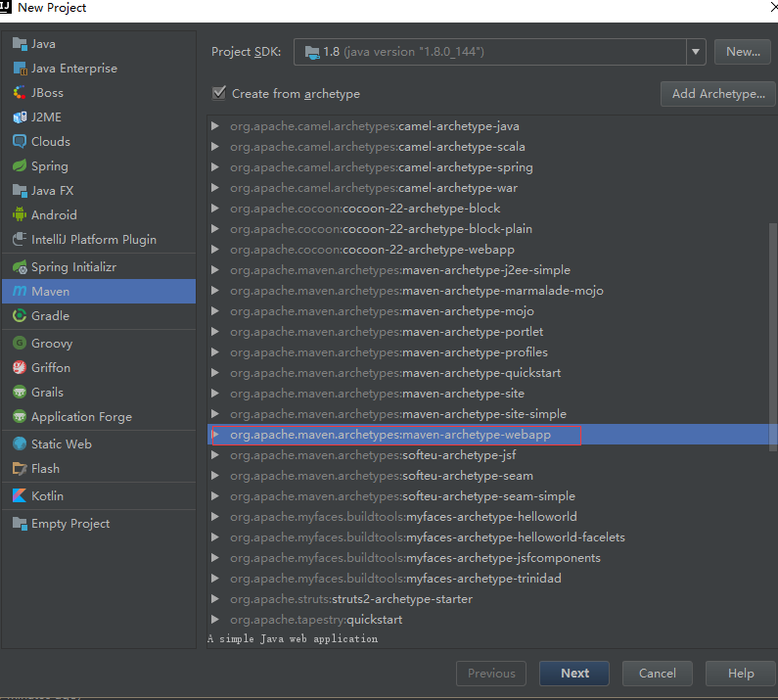Click the Empty Project folder icon
778x700 pixels.
[x=20, y=523]
